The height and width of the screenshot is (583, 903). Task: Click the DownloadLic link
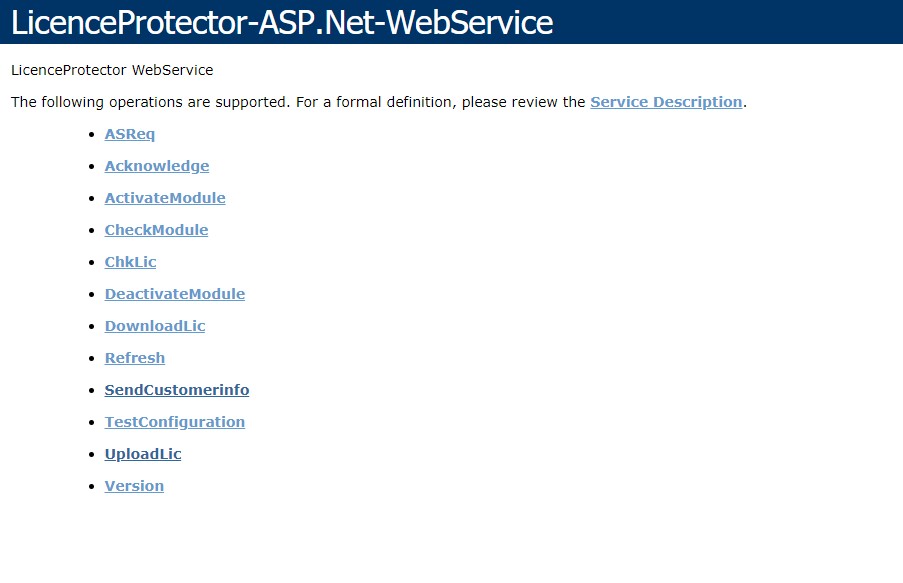pyautogui.click(x=155, y=326)
